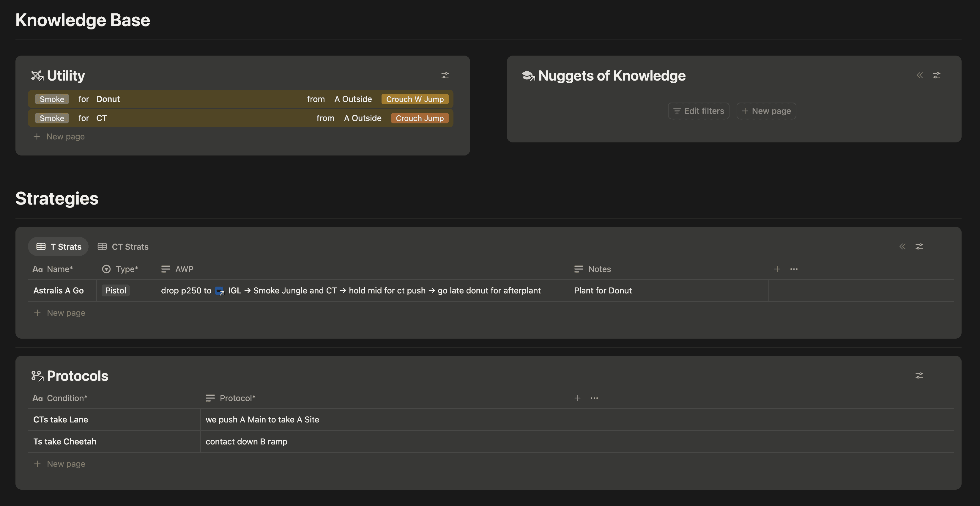Open the Ts take Cheetah protocol row
980x506 pixels.
65,442
